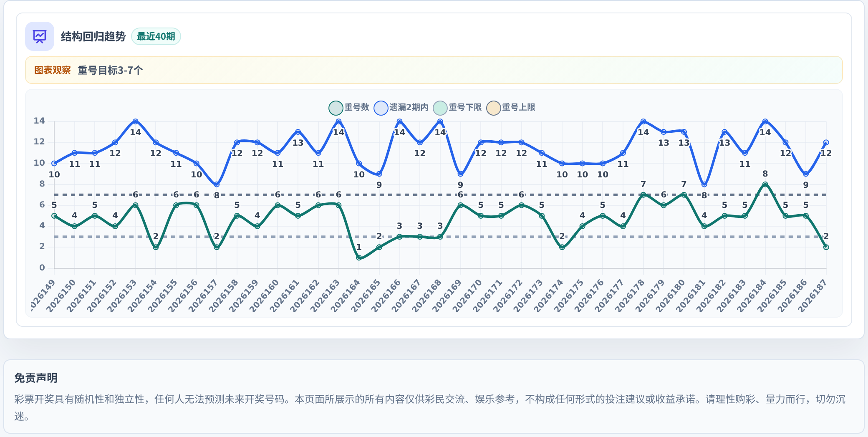Select green data point at period 2026149
This screenshot has height=437, width=868.
54,216
